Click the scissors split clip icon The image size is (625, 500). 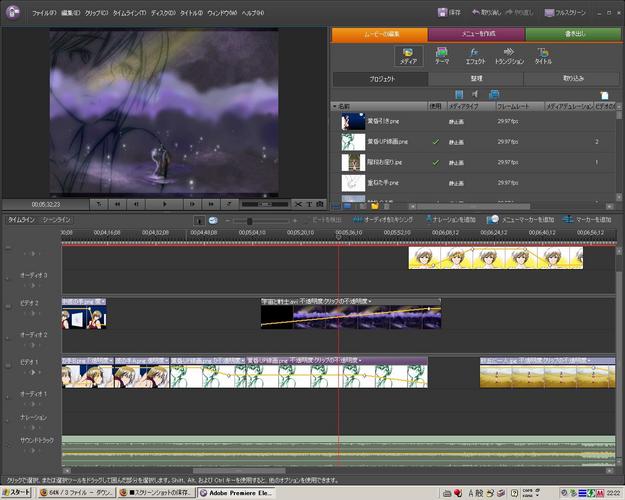298,204
